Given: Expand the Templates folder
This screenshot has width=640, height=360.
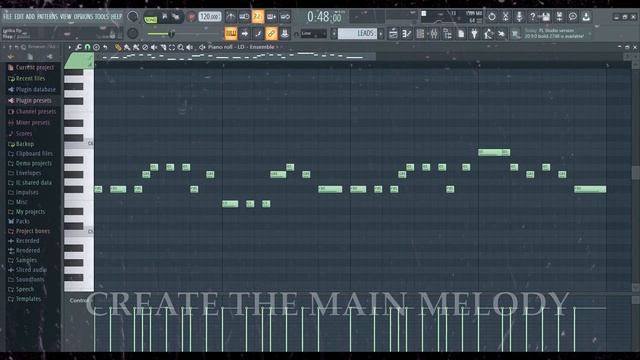Looking at the screenshot, I should point(24,299).
